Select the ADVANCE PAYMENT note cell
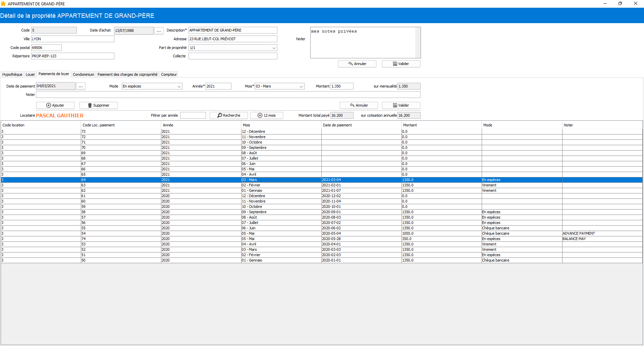Image resolution: width=644 pixels, height=346 pixels. 602,233
